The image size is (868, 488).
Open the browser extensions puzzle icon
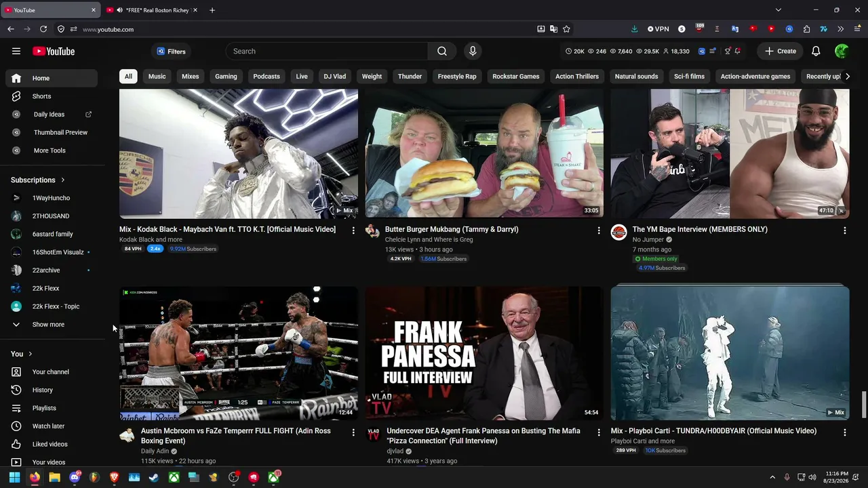[x=806, y=29]
